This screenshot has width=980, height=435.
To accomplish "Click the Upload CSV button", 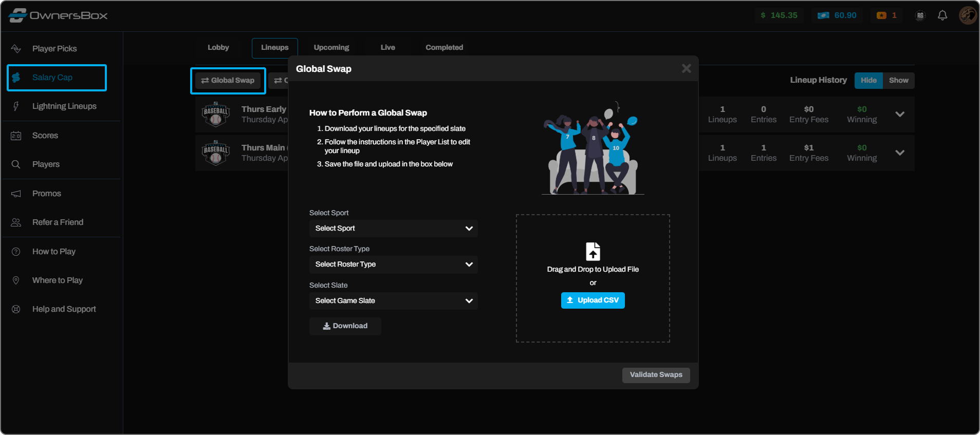I will 593,300.
